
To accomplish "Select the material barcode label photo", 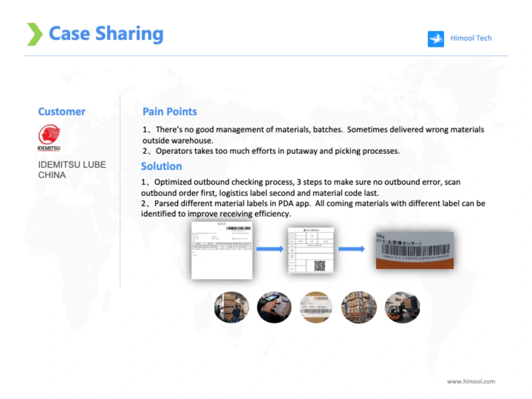I will [x=414, y=251].
